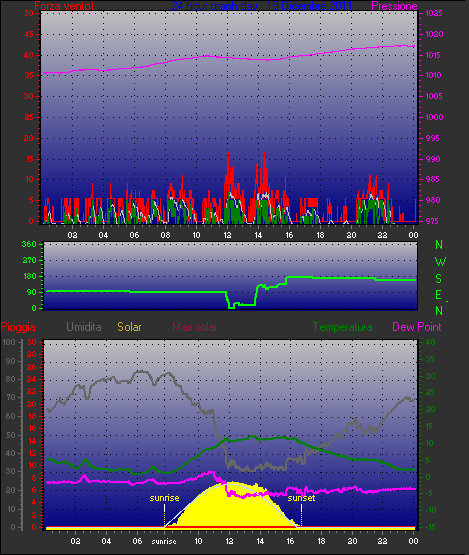Click the sunrise marker in solar chart

pyautogui.click(x=164, y=498)
